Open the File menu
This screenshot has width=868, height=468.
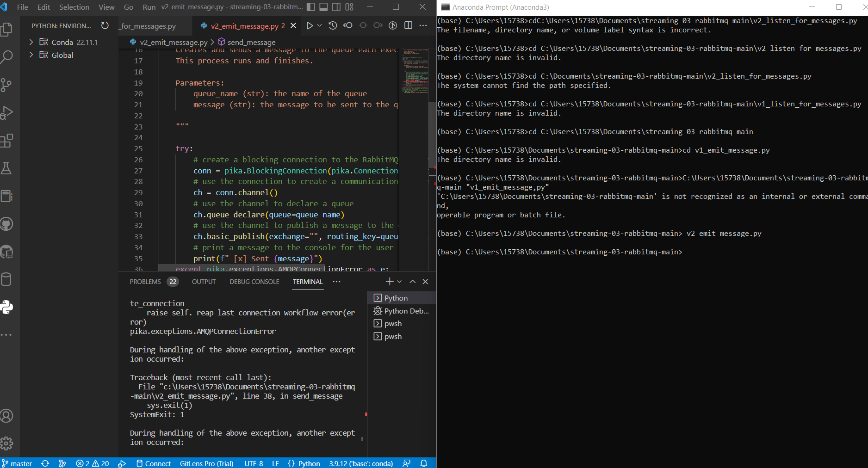[x=22, y=7]
